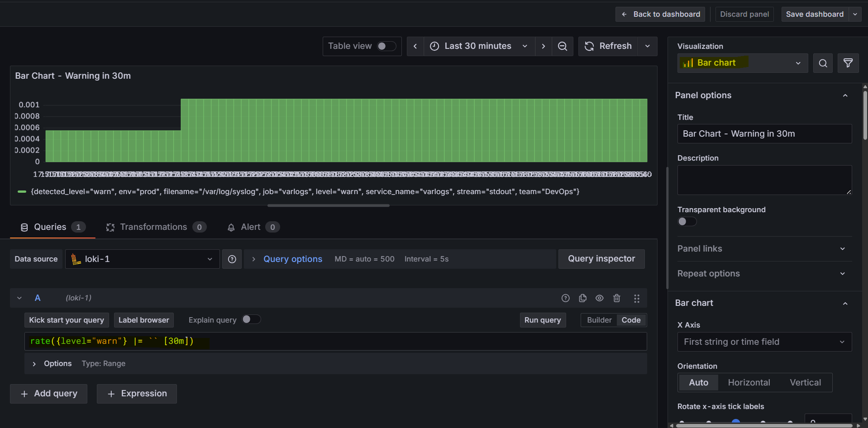The image size is (868, 428).
Task: Delete query A with trash icon
Action: [616, 298]
